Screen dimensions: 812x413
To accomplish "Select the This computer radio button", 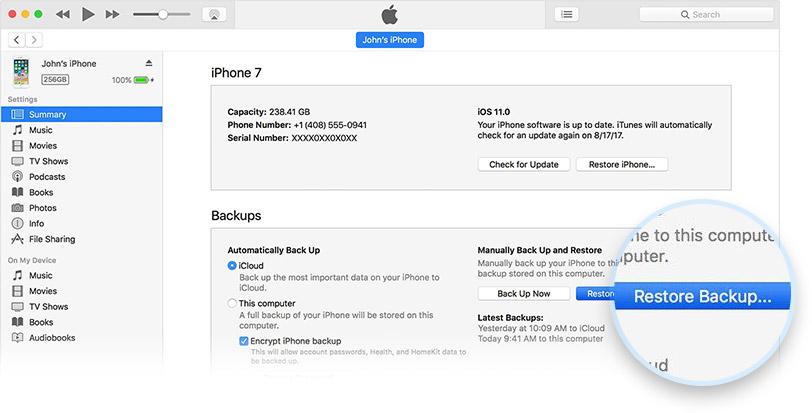I will coord(232,303).
